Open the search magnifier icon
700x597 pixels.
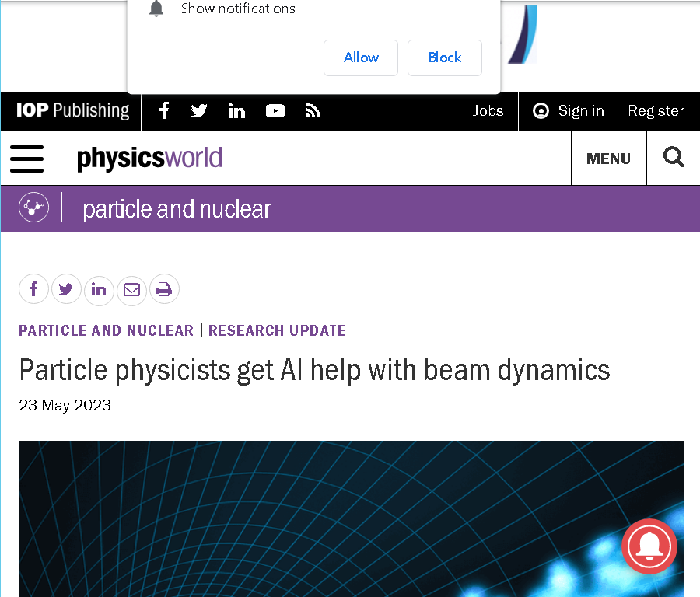pyautogui.click(x=674, y=157)
